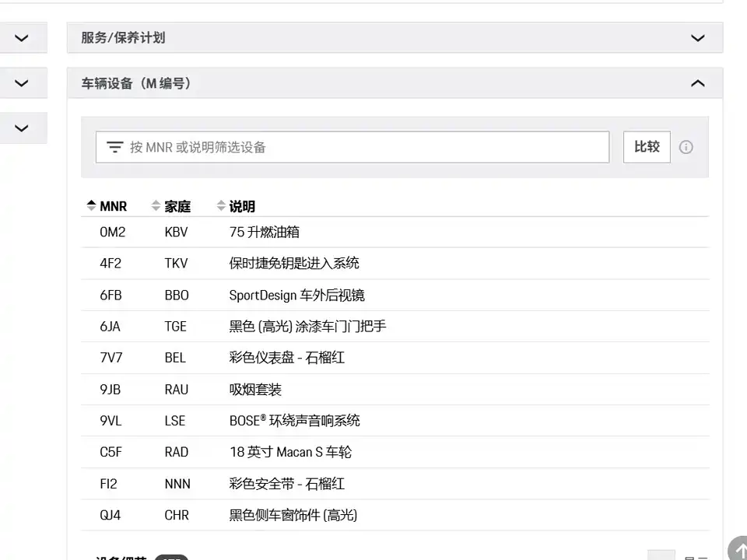
Task: Click the info icon beside 比较
Action: (x=686, y=147)
